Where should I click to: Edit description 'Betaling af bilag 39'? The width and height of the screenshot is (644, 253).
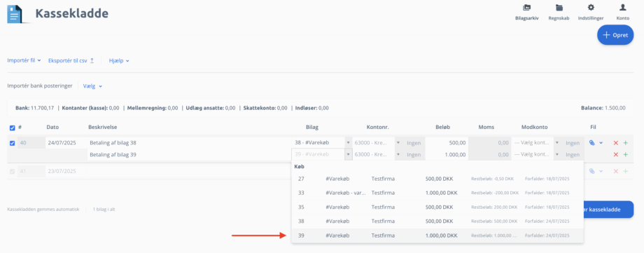(x=188, y=155)
